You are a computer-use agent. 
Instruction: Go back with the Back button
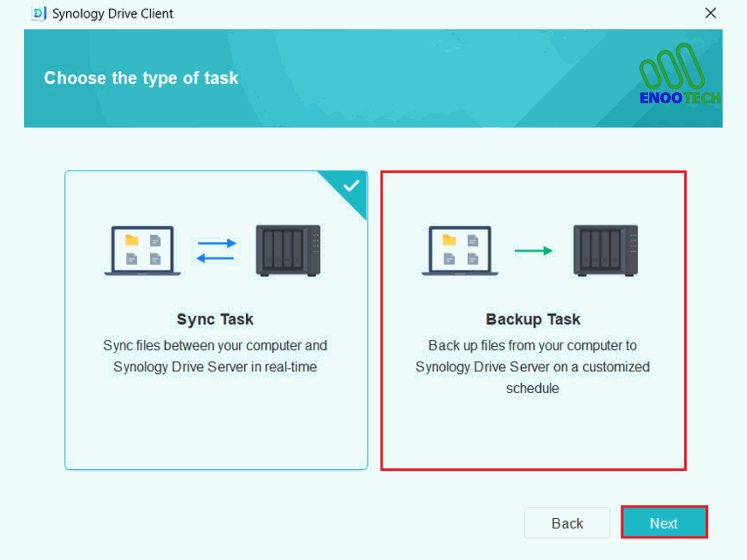(x=567, y=523)
